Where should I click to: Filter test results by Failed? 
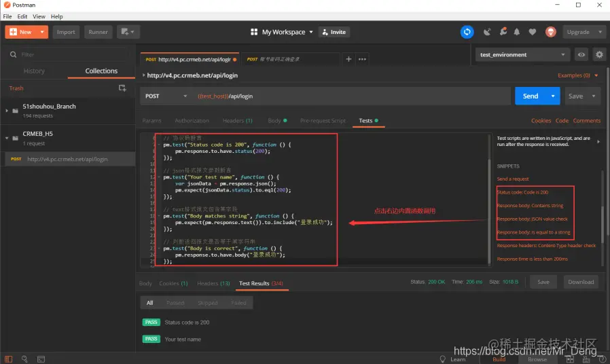(238, 303)
